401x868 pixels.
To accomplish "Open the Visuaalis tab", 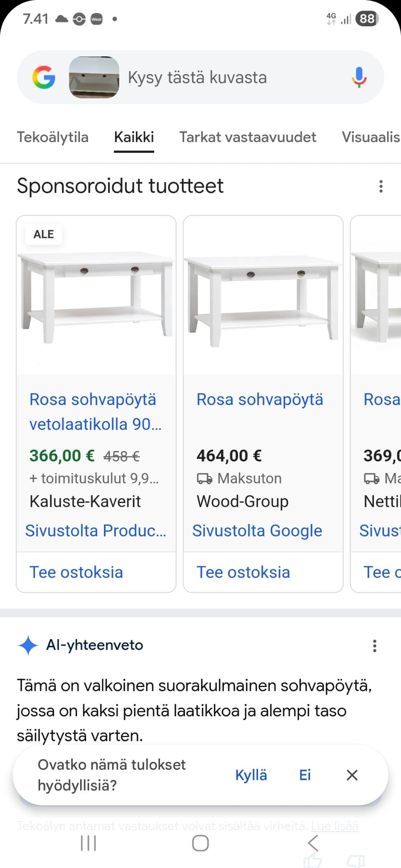I will [x=371, y=137].
